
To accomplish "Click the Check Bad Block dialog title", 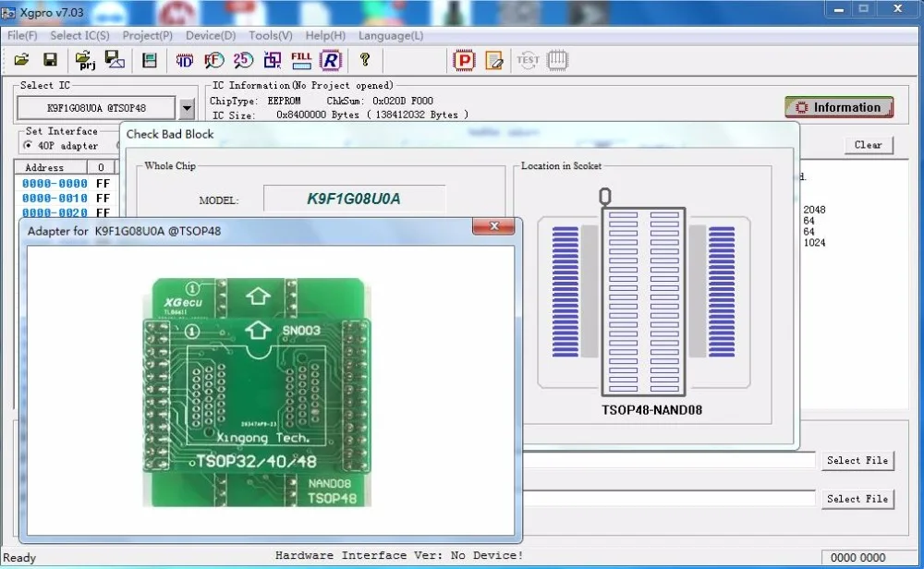I will 170,134.
